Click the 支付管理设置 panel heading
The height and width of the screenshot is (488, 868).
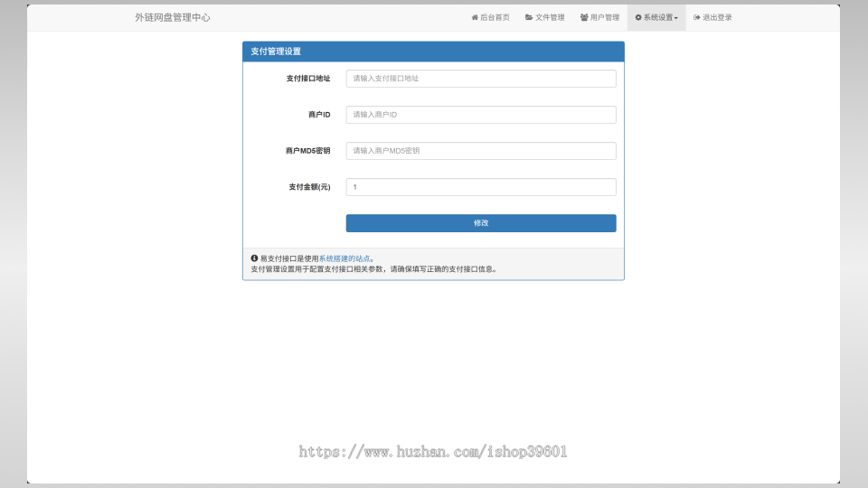(276, 52)
